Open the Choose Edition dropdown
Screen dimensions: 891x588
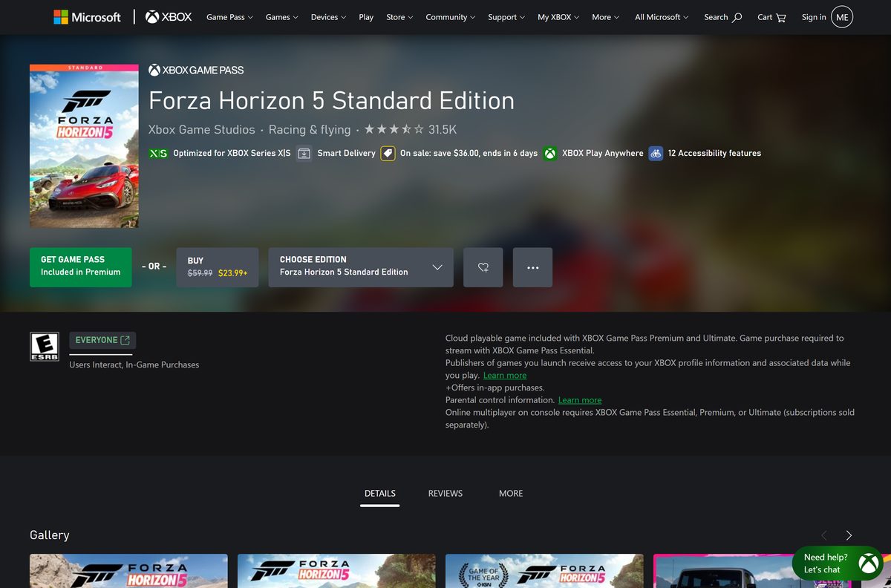pos(361,267)
